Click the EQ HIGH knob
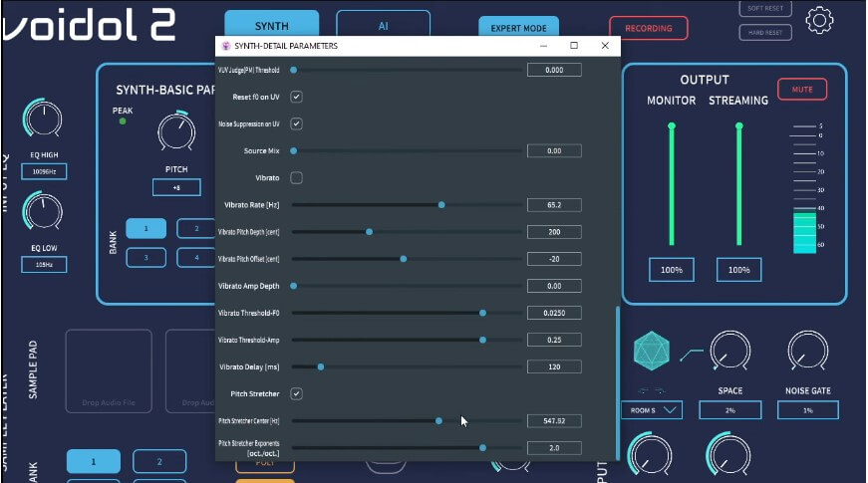This screenshot has width=868, height=483. 43,121
